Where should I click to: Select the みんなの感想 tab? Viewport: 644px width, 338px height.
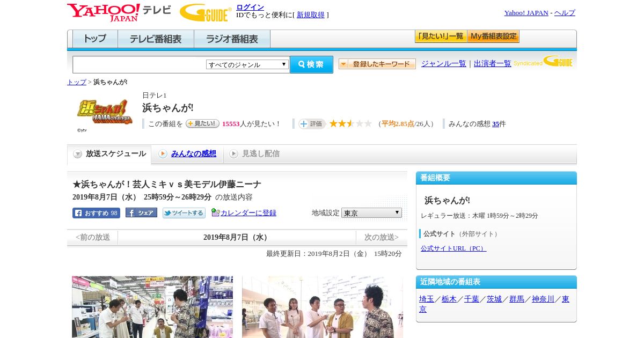(x=187, y=154)
